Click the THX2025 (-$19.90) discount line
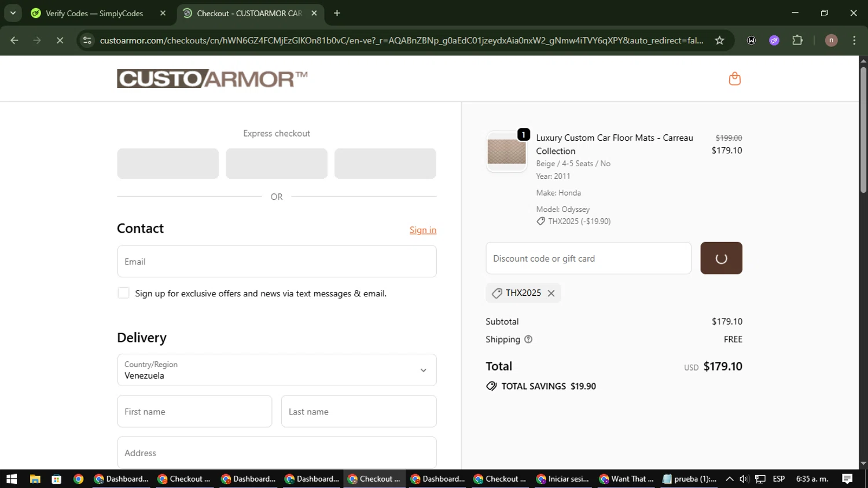This screenshot has width=868, height=488. pyautogui.click(x=573, y=221)
